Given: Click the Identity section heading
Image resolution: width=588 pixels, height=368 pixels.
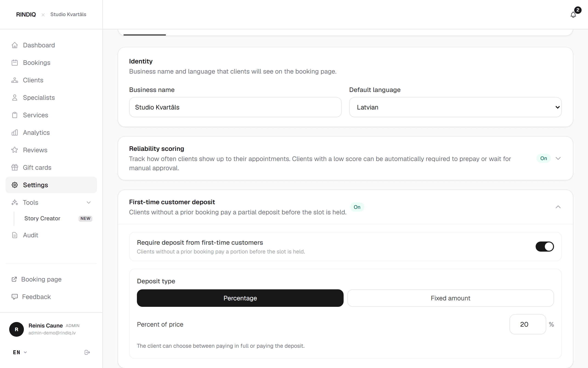Looking at the screenshot, I should (x=141, y=61).
